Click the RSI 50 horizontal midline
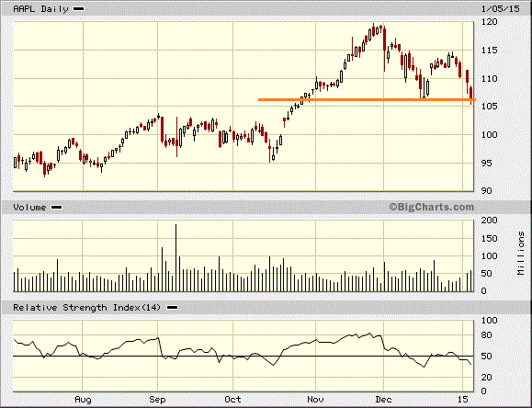The height and width of the screenshot is (408, 532). [243, 356]
